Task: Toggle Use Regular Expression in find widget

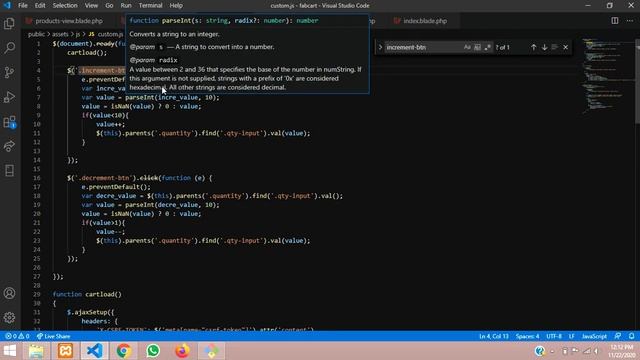Action: [x=488, y=47]
